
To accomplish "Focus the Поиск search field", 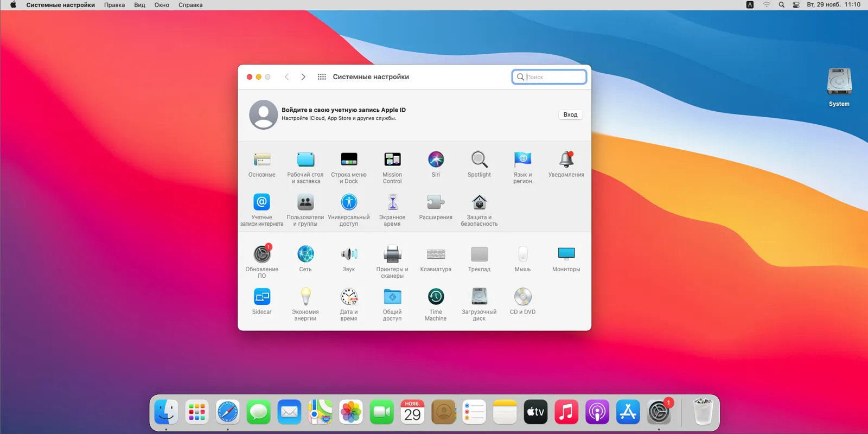I will point(549,77).
